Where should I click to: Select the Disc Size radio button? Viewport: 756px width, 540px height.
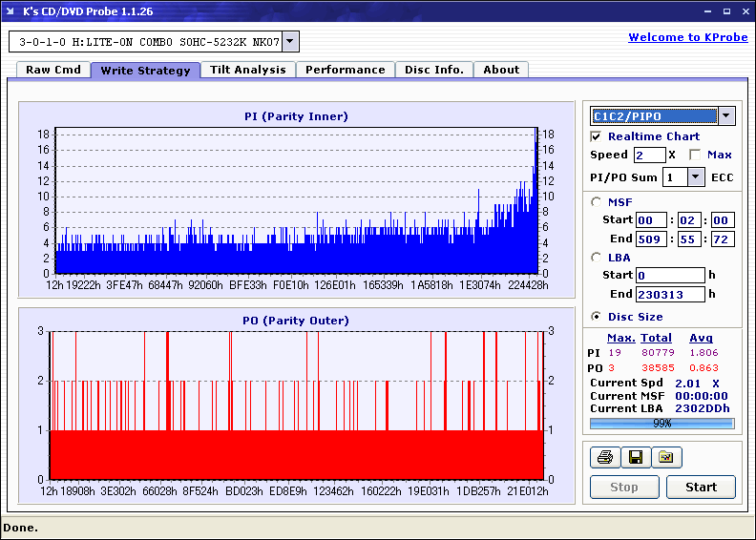(597, 317)
